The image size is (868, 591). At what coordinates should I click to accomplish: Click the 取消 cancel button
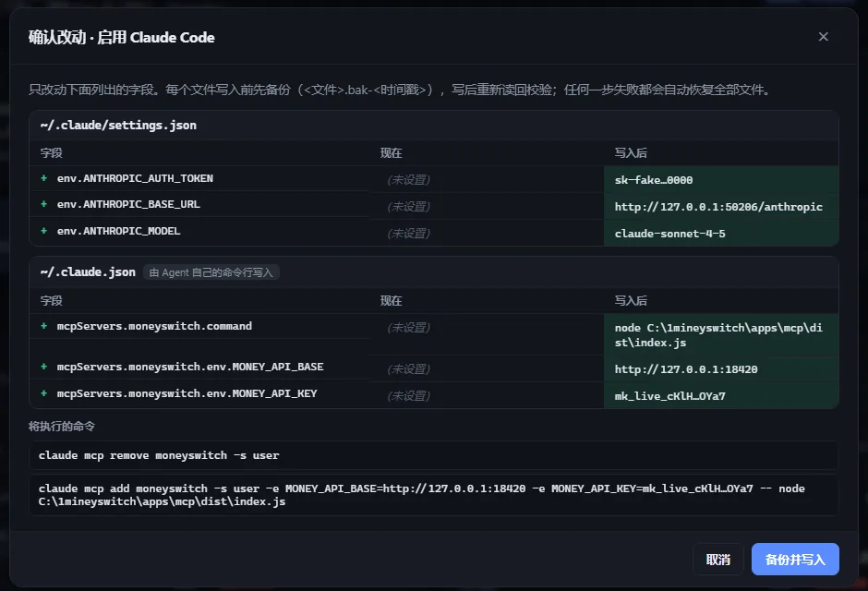click(x=718, y=560)
